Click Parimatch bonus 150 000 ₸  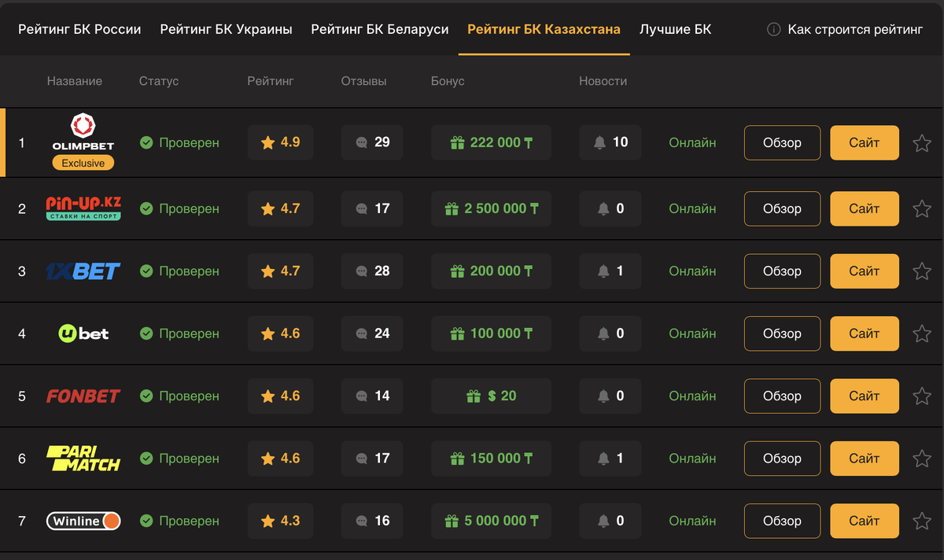point(491,459)
